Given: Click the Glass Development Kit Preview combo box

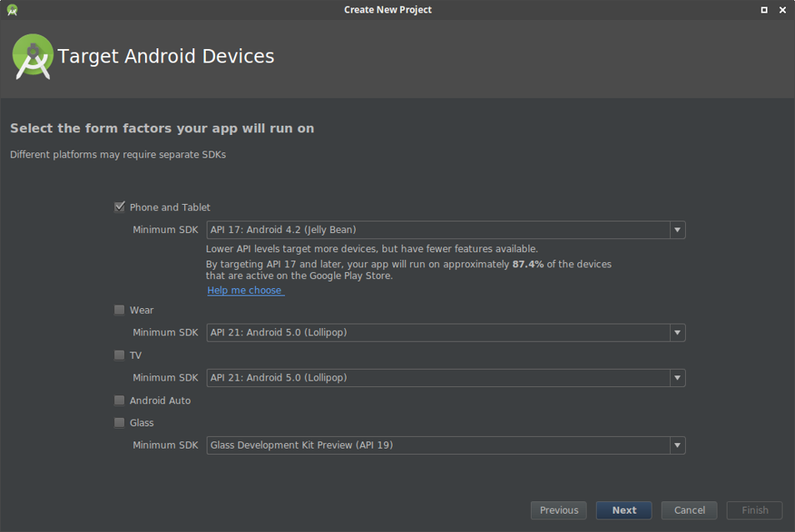Looking at the screenshot, I should 446,445.
